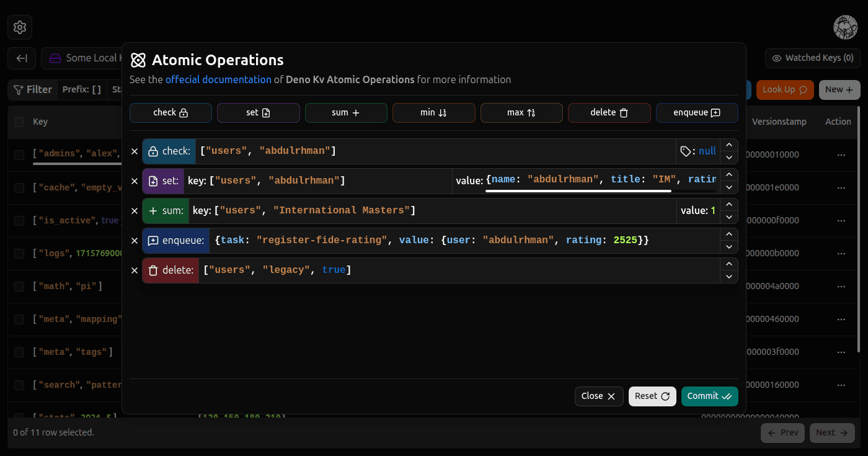
Task: Click the user avatar in top corner
Action: coord(846,27)
